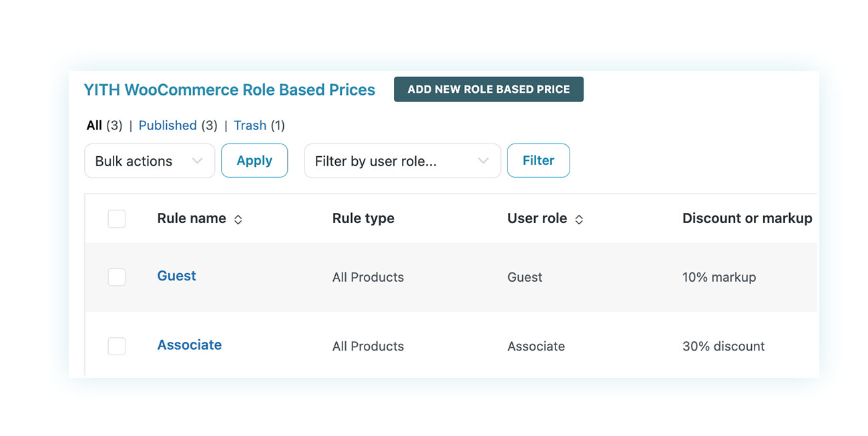This screenshot has height=436, width=868.
Task: Click the YITH WooCommerce Role Based Prices heading
Action: click(230, 89)
